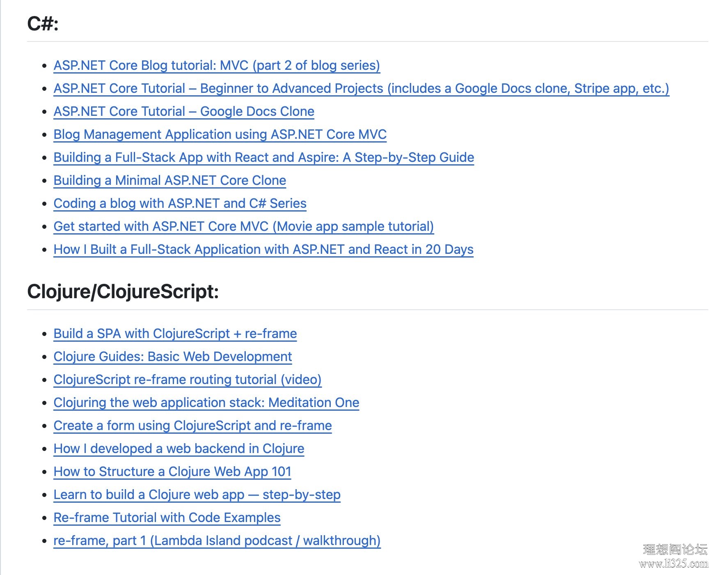Open Get started with ASP.NET Core MVC link
Screen dimensions: 728x575
point(243,226)
